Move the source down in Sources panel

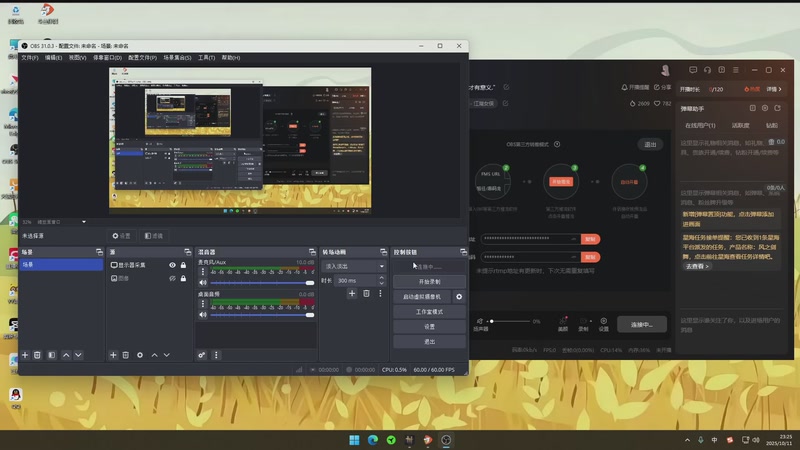click(x=166, y=355)
